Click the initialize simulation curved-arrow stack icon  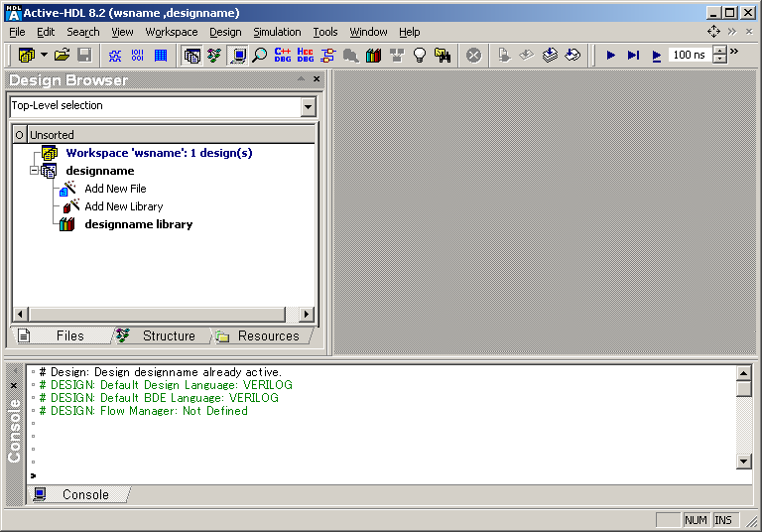[x=572, y=56]
